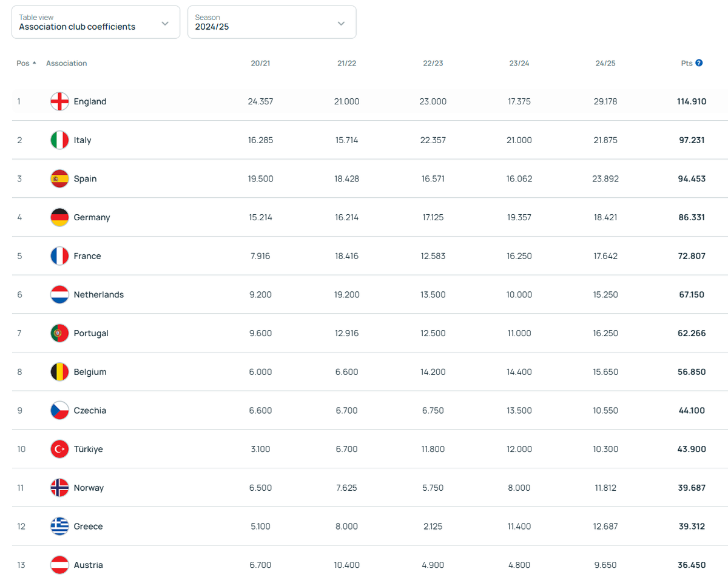This screenshot has height=580, width=728.
Task: Open the Season 2024/25 dropdown
Action: coord(271,22)
